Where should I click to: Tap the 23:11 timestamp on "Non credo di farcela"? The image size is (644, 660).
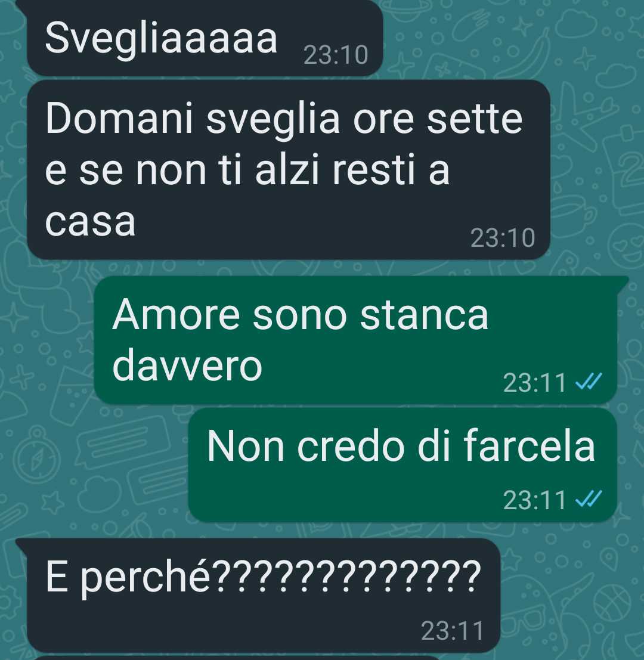[x=534, y=500]
